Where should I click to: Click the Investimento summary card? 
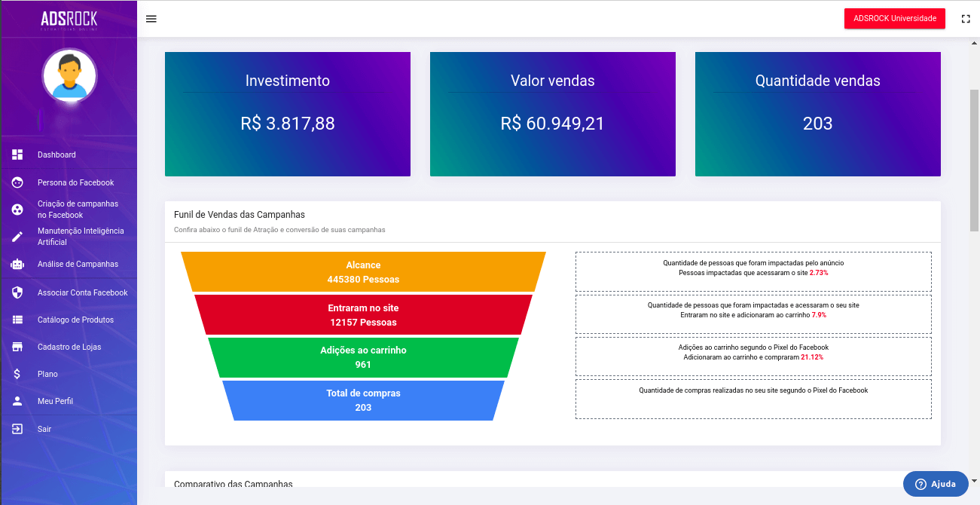[288, 114]
